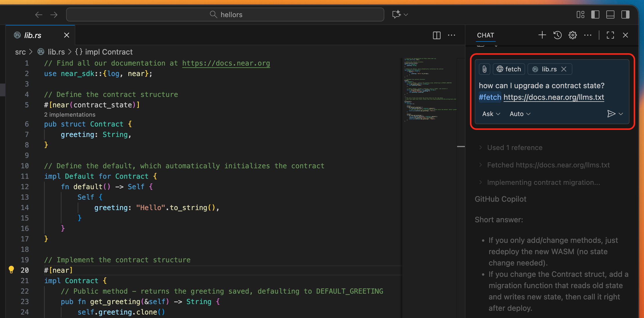Open the Auto model picker dropdown
The width and height of the screenshot is (644, 318).
click(520, 114)
